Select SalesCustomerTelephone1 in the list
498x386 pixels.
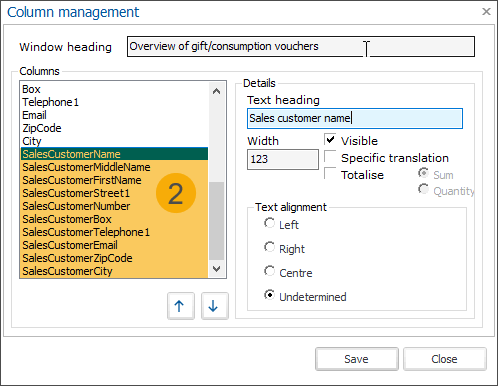(x=114, y=232)
